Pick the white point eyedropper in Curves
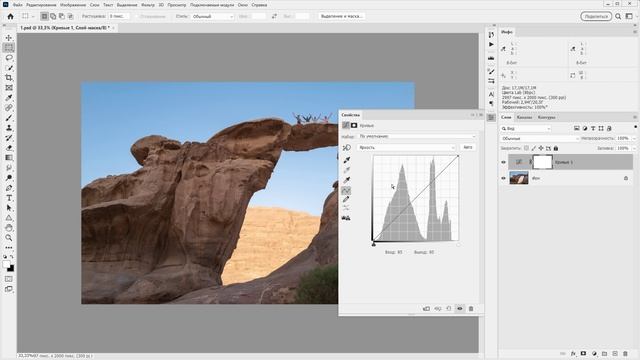This screenshot has width=640, height=360. [x=347, y=180]
